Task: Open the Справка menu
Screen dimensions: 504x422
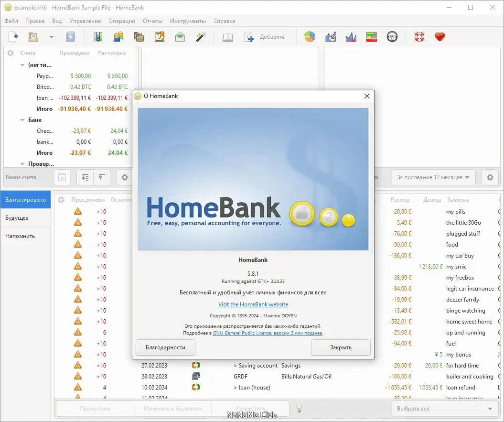Action: point(224,21)
